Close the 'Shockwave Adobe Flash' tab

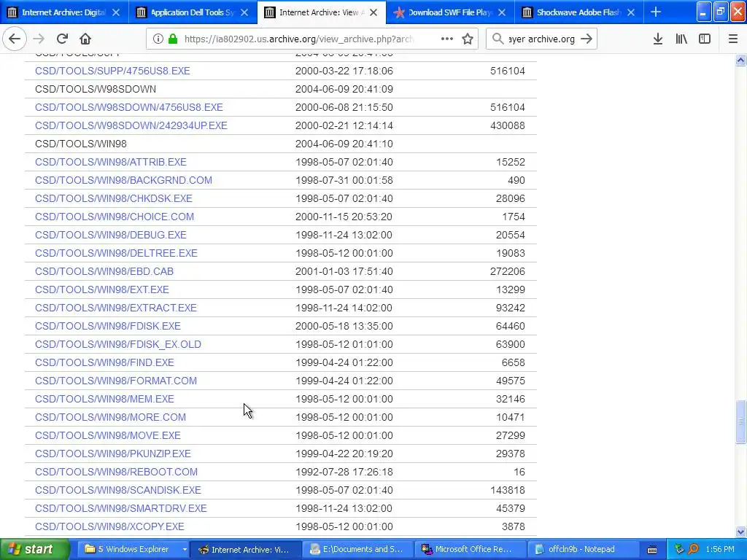click(x=631, y=12)
